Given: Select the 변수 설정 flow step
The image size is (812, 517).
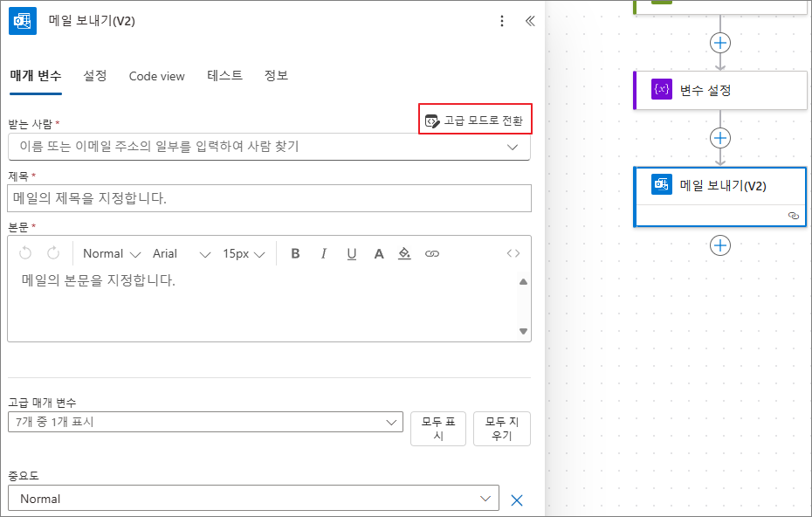Looking at the screenshot, I should tap(720, 90).
